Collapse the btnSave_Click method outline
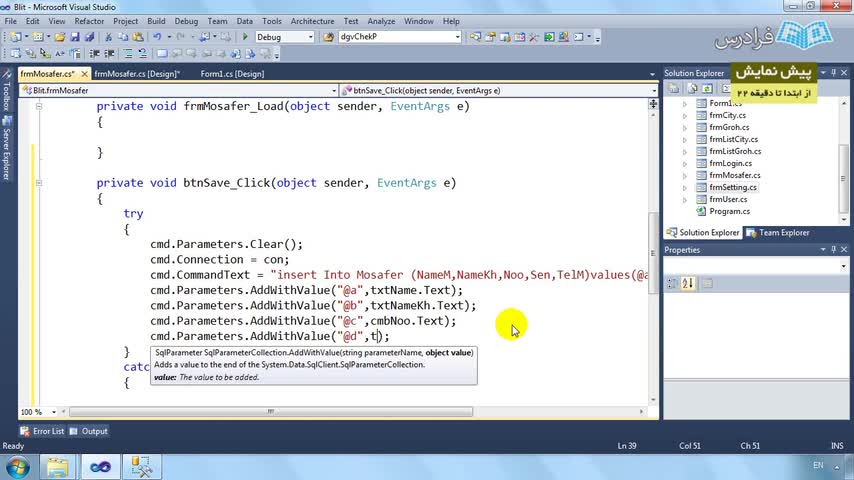 pos(39,183)
